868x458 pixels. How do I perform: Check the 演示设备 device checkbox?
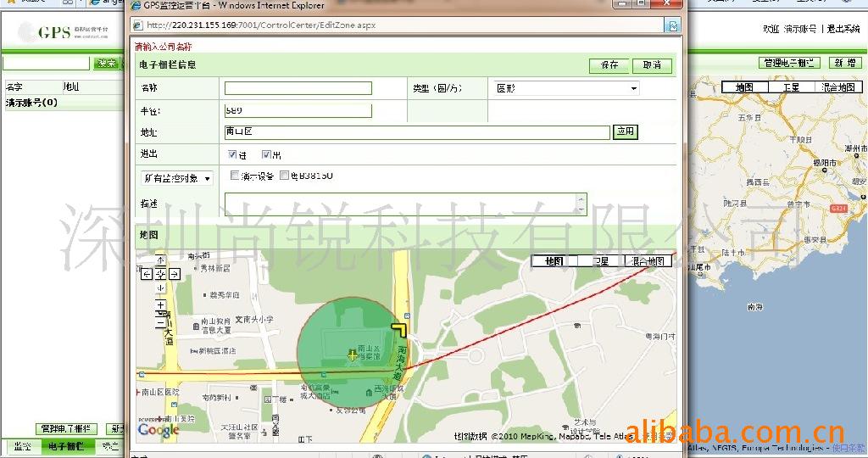[x=235, y=176]
